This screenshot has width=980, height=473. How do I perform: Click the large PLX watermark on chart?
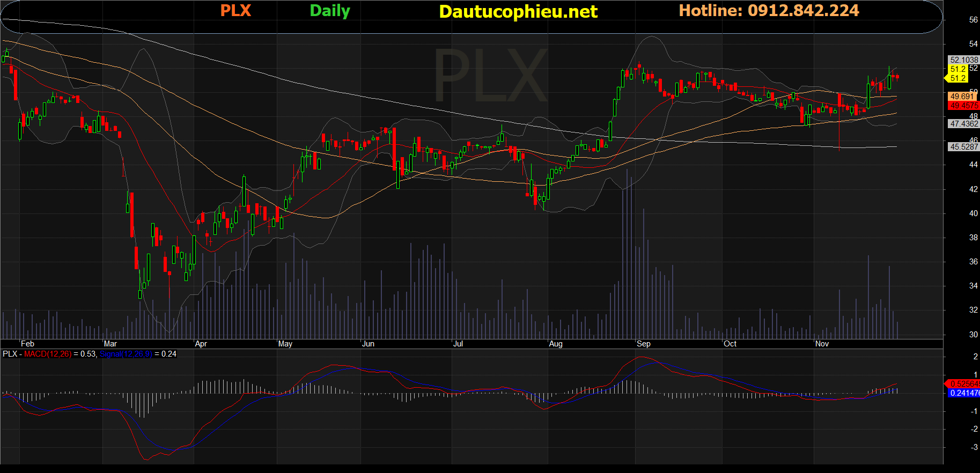(x=491, y=75)
